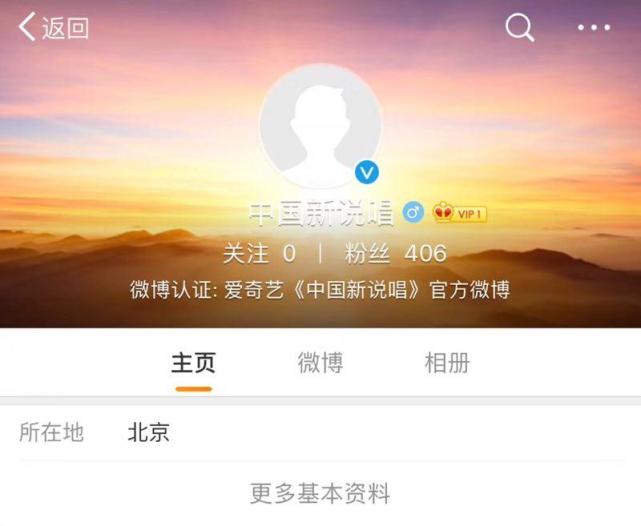The width and height of the screenshot is (641, 526).
Task: Open the three-dot more options menu
Action: pos(594,27)
